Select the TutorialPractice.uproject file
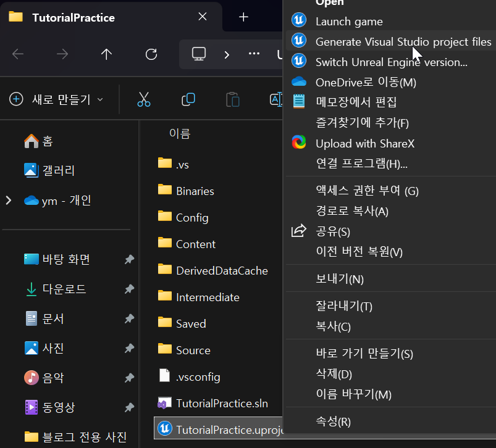 tap(218, 429)
